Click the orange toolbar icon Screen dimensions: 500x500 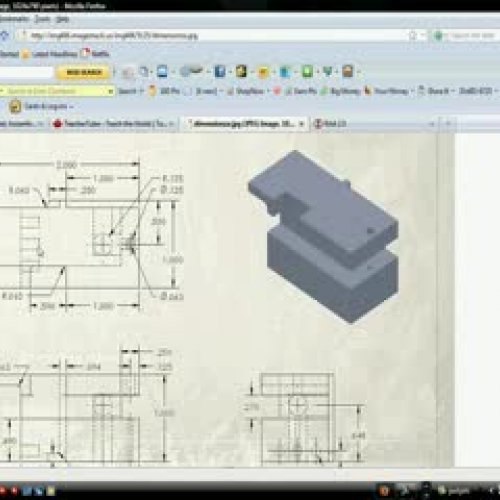click(x=263, y=72)
